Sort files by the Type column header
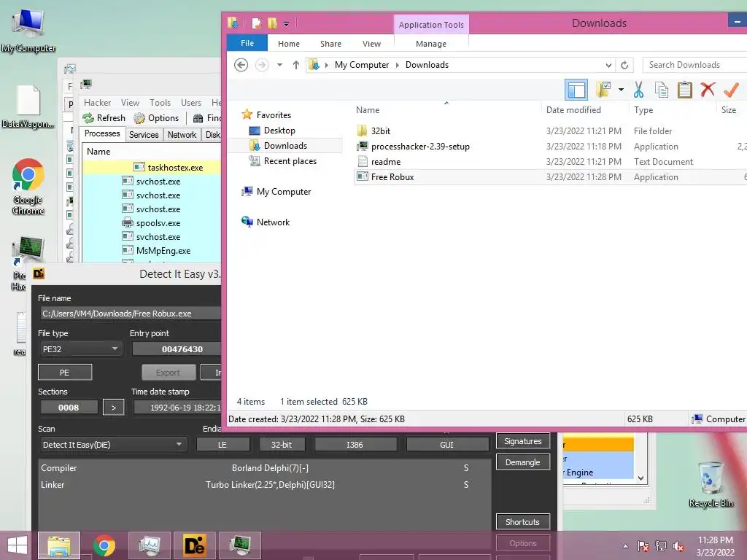This screenshot has height=560, width=747. pos(643,110)
